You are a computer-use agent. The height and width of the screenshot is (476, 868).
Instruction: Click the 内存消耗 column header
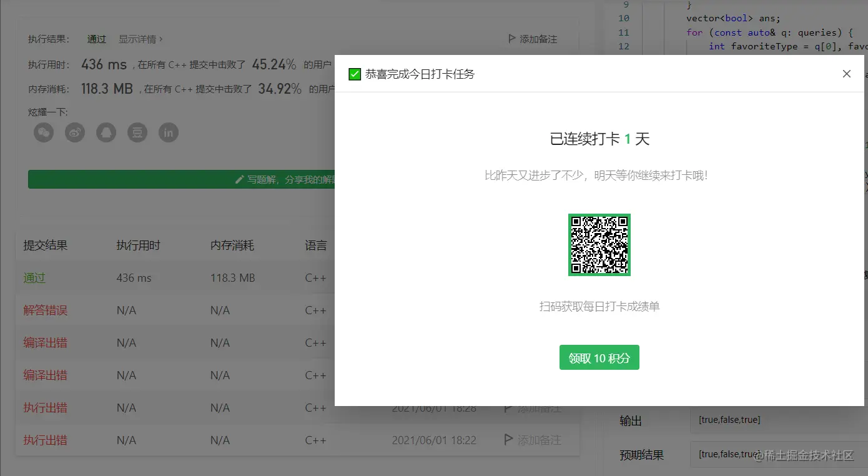click(232, 245)
